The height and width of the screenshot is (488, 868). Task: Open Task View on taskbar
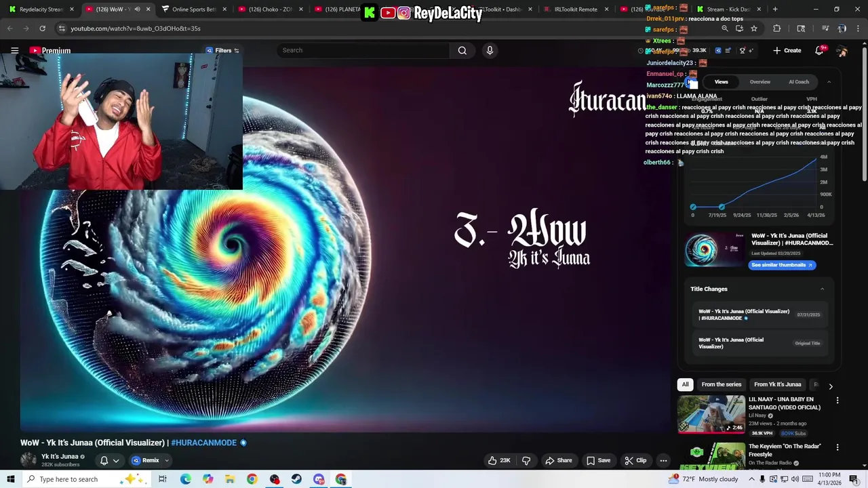tap(163, 479)
